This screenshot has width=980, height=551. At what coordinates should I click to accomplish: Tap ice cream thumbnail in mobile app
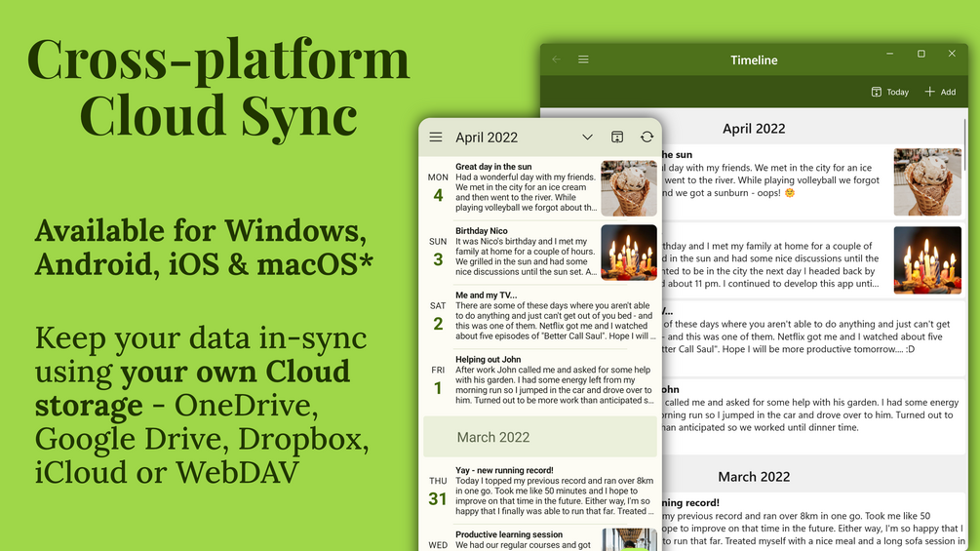(629, 188)
